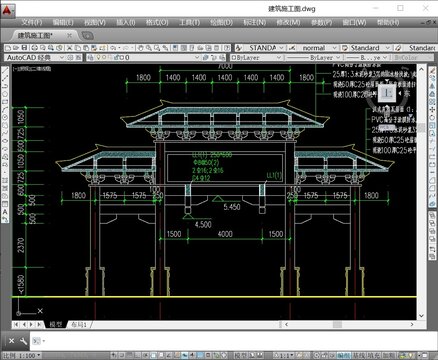The width and height of the screenshot is (438, 360).
Task: Open the 修改(M) menu
Action: click(x=288, y=22)
